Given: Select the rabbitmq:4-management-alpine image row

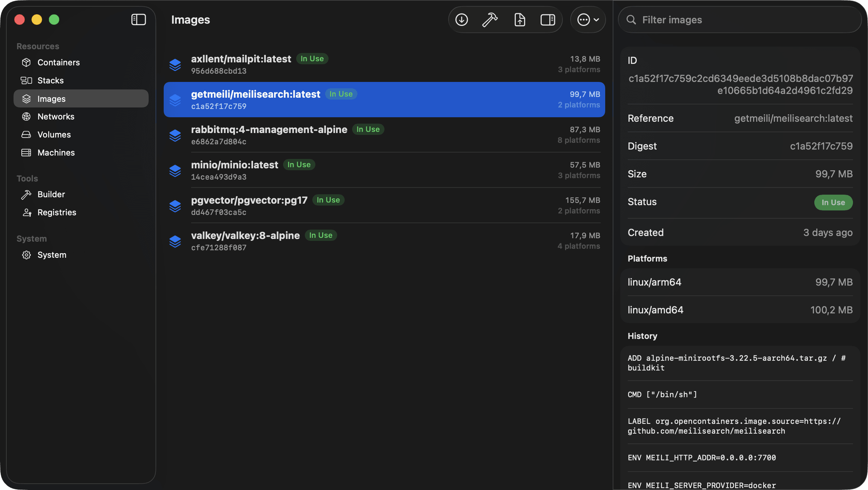Looking at the screenshot, I should [x=384, y=135].
